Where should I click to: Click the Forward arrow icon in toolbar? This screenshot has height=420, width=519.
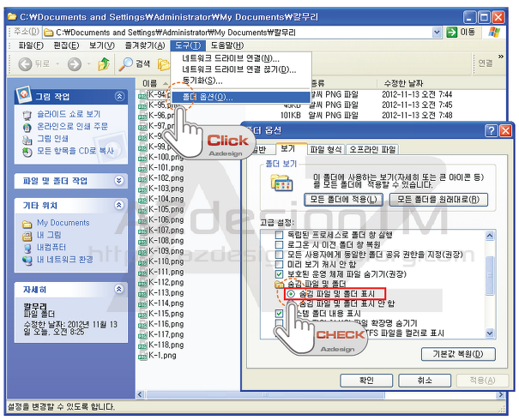click(x=75, y=63)
